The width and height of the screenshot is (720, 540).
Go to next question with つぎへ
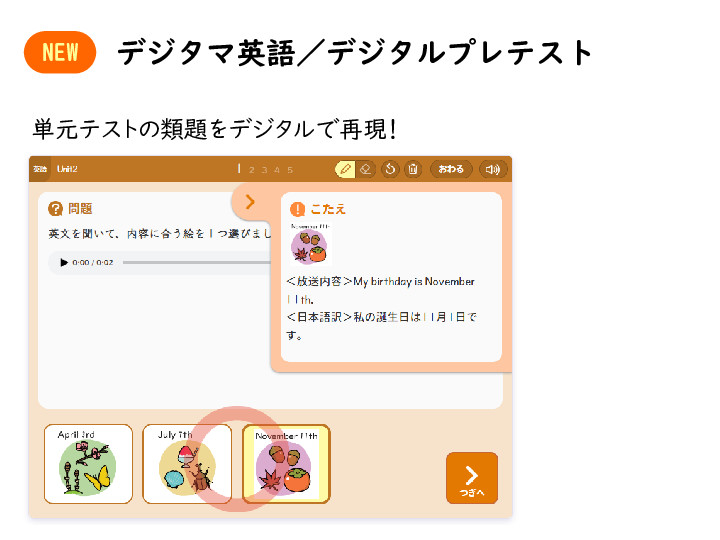point(472,478)
